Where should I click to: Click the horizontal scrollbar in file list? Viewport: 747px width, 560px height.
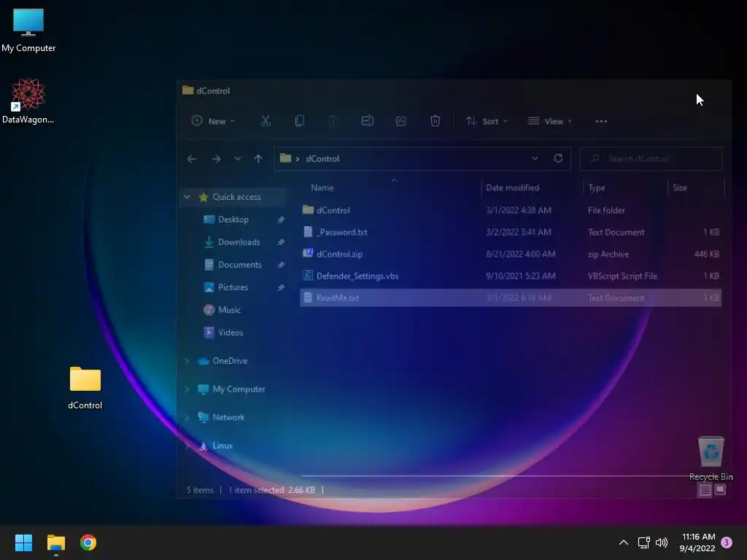[x=495, y=475]
